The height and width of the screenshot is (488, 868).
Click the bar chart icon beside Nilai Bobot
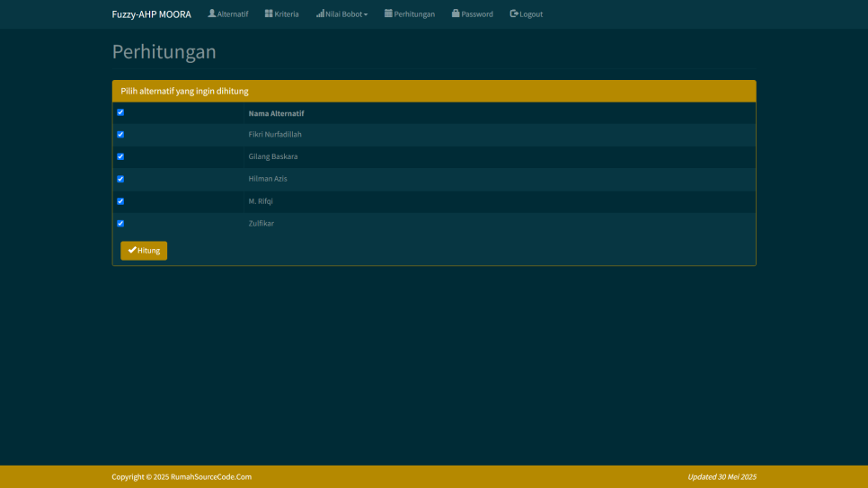click(320, 13)
